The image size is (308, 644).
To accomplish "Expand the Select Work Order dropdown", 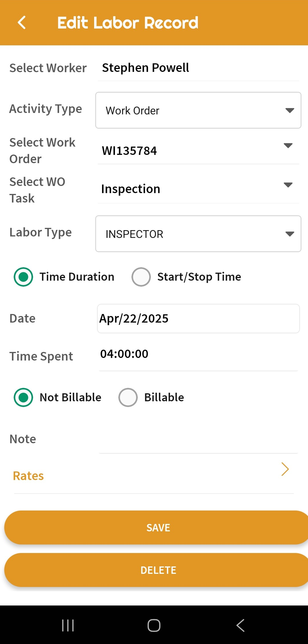I will (198, 150).
